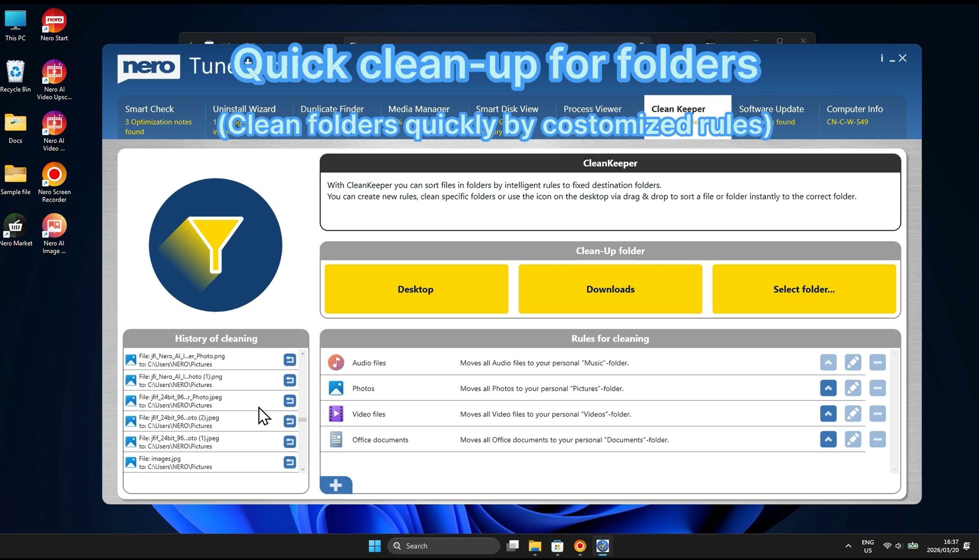Click the plus icon to add a new rule
The image size is (979, 560).
tap(336, 485)
